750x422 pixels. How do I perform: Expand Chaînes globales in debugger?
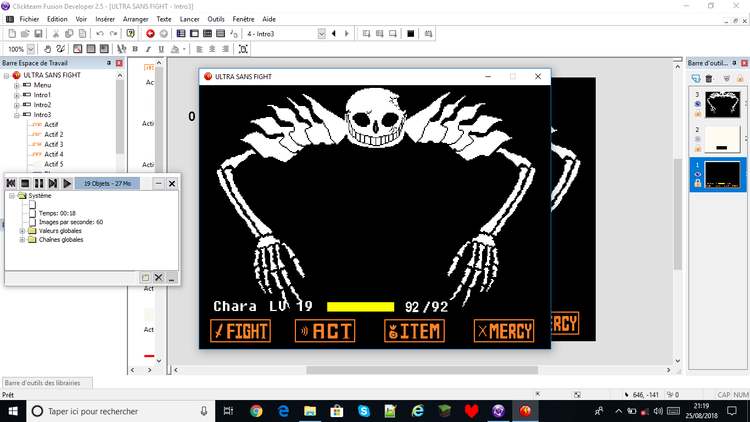[22, 240]
